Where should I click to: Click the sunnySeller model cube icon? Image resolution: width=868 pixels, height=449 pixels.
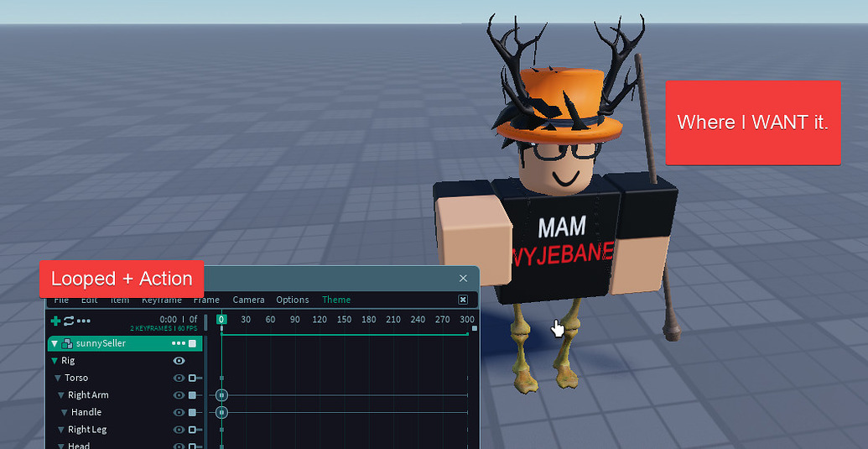67,343
